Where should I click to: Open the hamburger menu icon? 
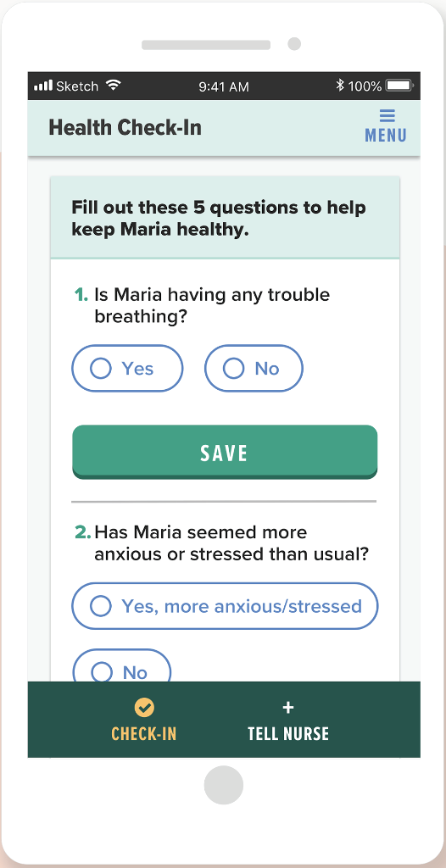[387, 115]
